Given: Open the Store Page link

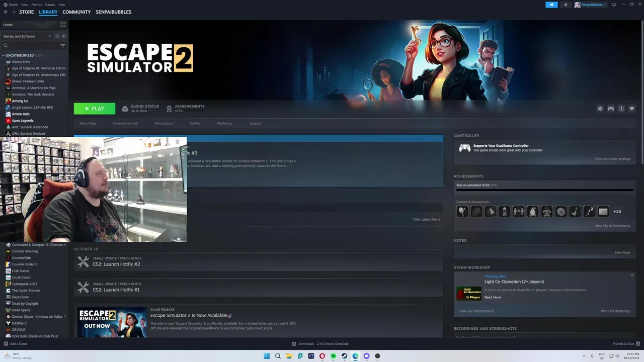Looking at the screenshot, I should 88,123.
